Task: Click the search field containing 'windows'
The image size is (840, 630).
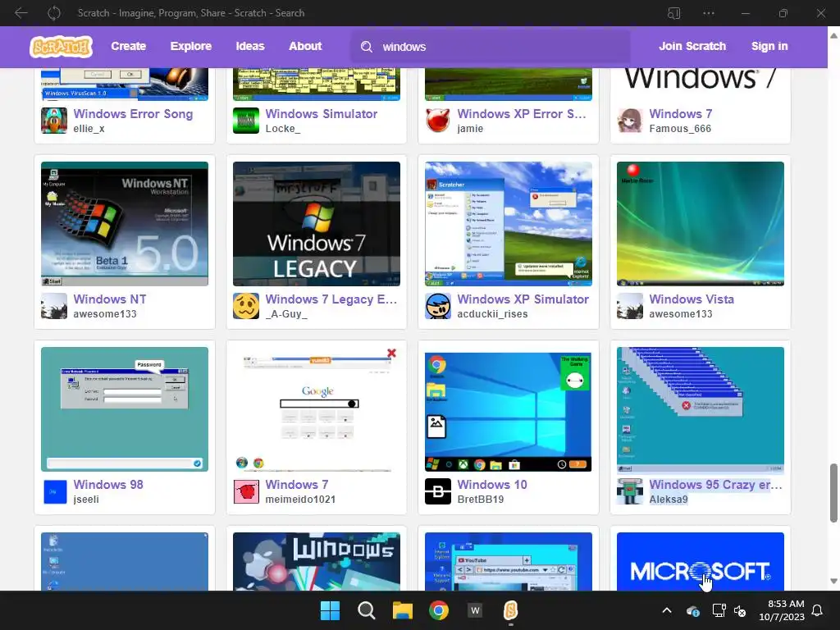Action: point(491,47)
